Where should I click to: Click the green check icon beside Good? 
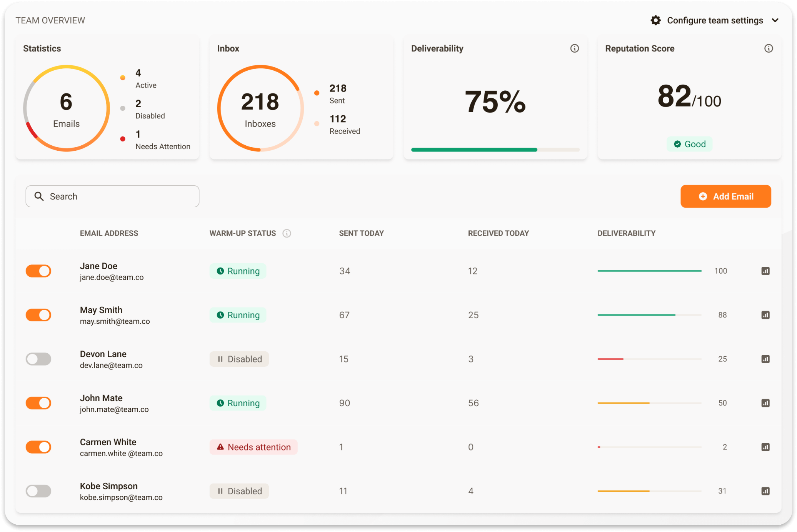pyautogui.click(x=677, y=144)
